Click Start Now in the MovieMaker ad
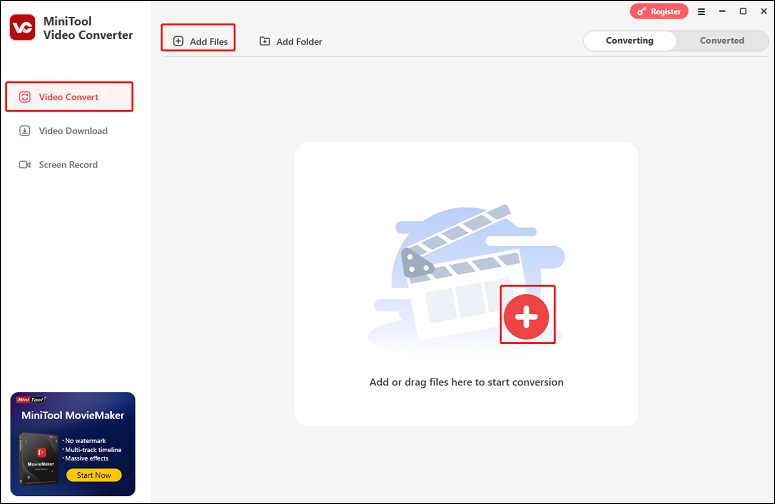The width and height of the screenshot is (775, 504). pos(94,475)
